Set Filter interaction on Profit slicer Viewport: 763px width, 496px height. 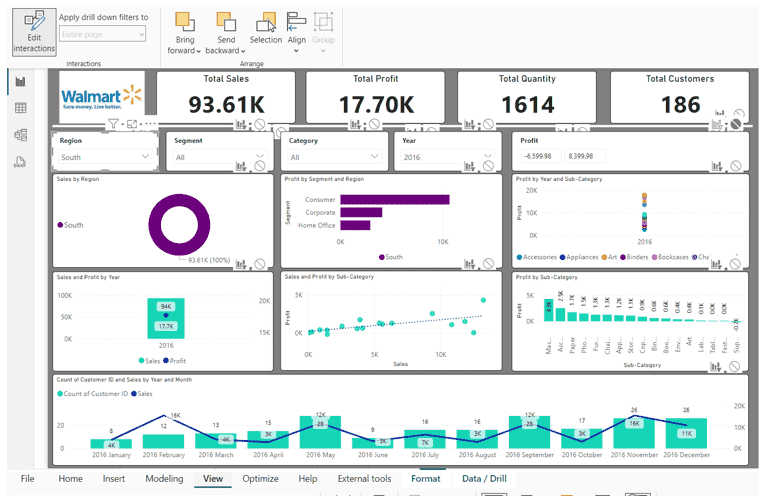(717, 166)
